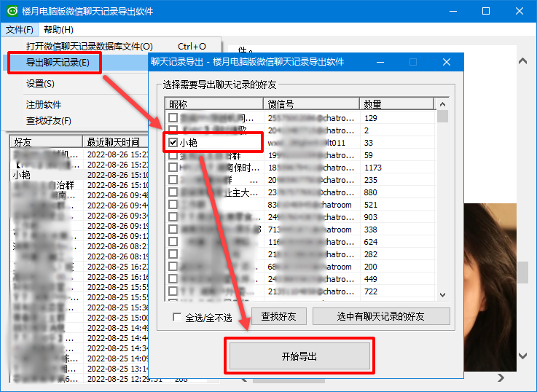The width and height of the screenshot is (537, 392).
Task: Check the box on row with count 624
Action: point(173,242)
